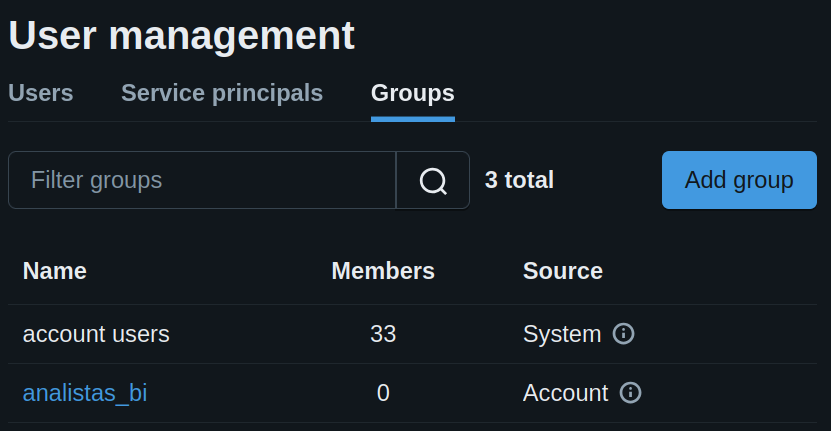Open the Service principals tab

[222, 94]
